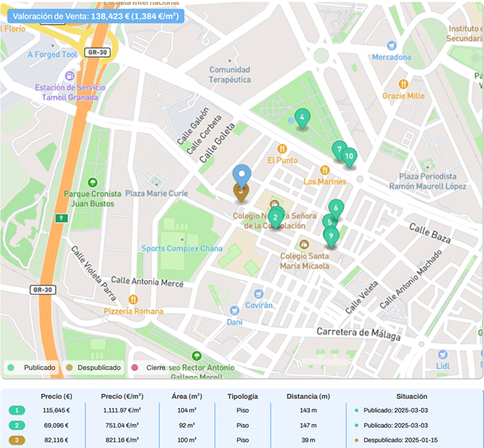Toggle the Despublicado legend filter
The width and height of the screenshot is (484, 448).
(x=94, y=367)
